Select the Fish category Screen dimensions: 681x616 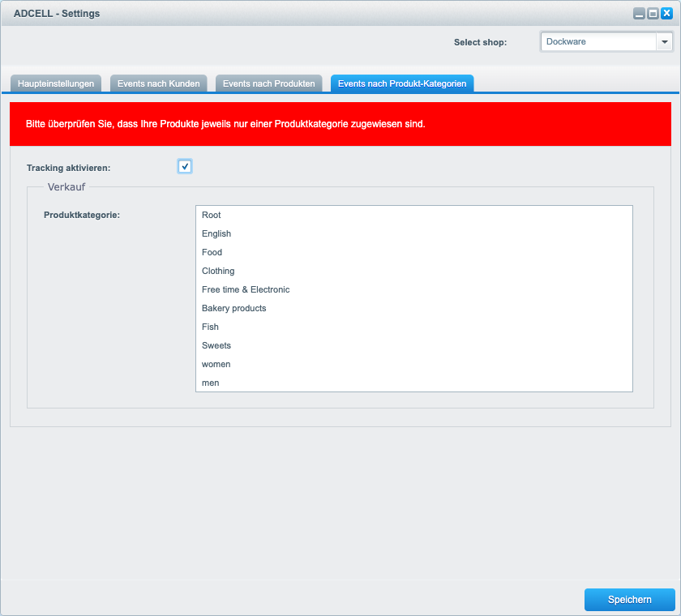pos(414,327)
